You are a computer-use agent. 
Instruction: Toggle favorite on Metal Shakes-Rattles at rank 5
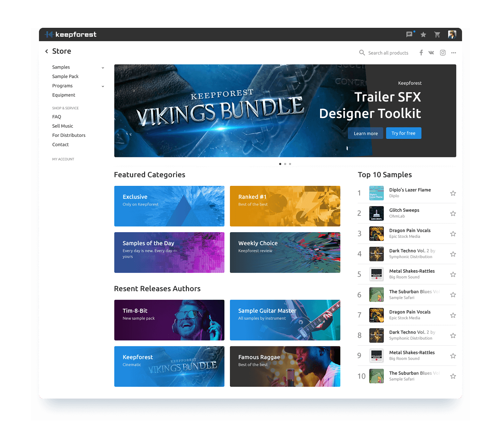453,274
